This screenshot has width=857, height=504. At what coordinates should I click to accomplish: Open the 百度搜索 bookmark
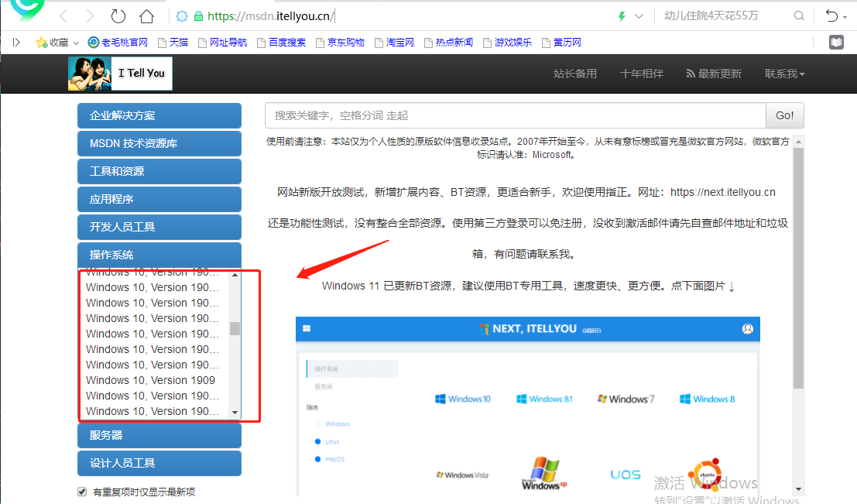[x=282, y=42]
